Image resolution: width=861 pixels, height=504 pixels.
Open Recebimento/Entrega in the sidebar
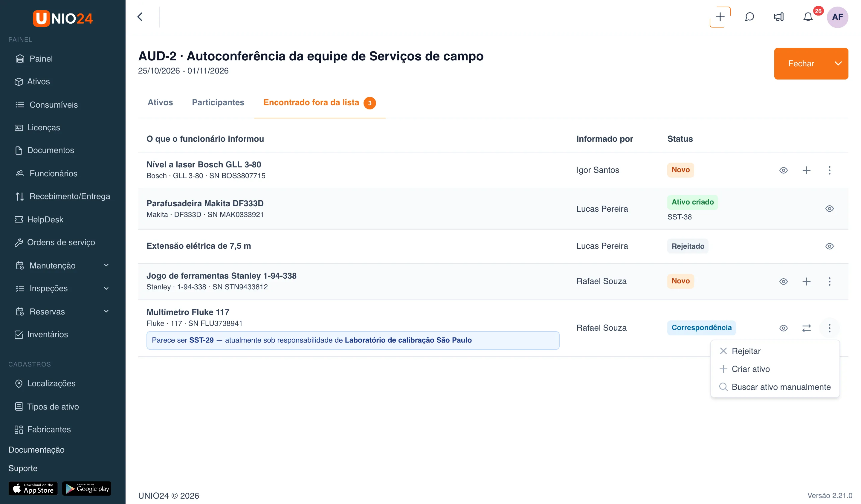62,196
